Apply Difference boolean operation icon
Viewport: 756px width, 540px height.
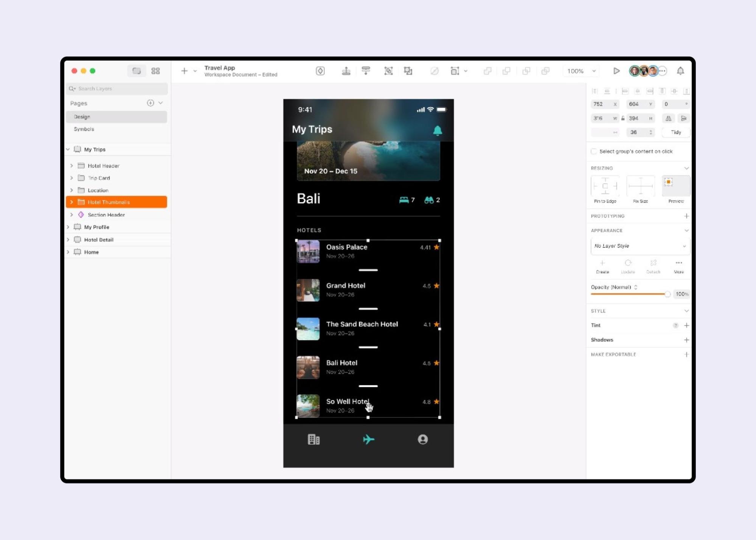[x=545, y=71]
